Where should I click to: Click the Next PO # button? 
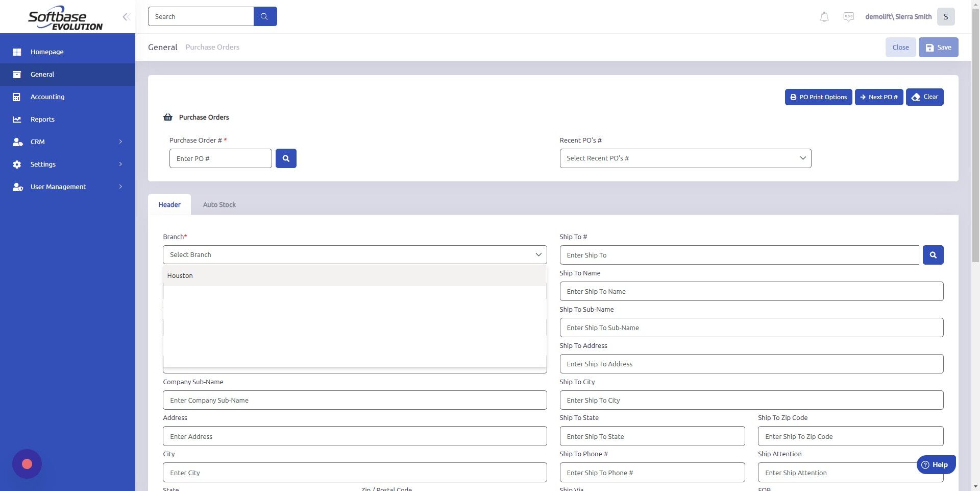(x=879, y=97)
